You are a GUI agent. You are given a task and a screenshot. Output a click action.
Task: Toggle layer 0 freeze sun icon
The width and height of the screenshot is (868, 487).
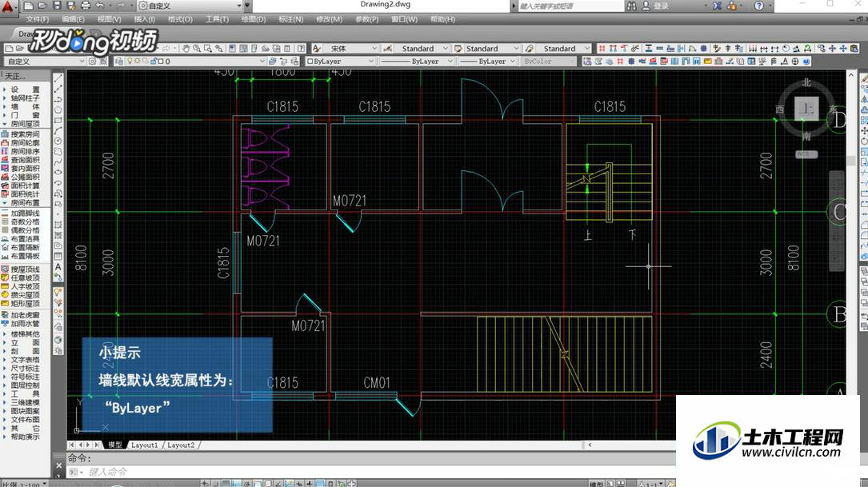(x=136, y=62)
